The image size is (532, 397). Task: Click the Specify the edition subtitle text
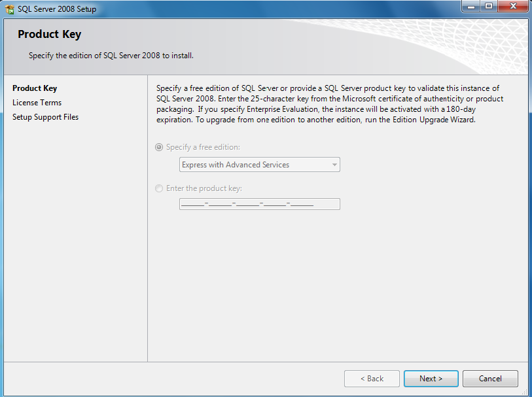click(x=111, y=56)
